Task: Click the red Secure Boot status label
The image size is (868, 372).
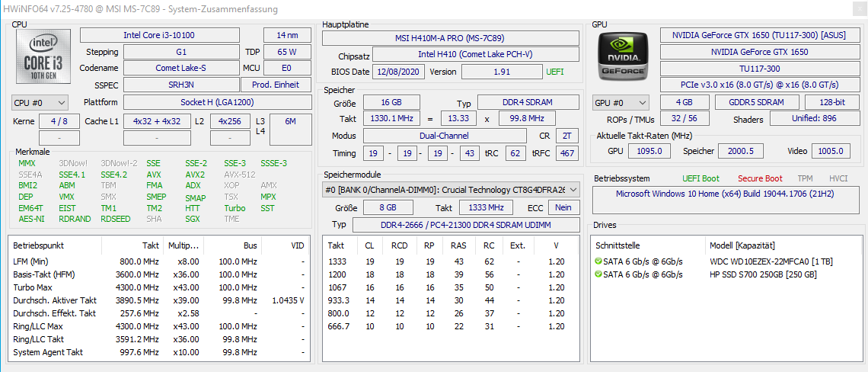Action: pos(760,178)
